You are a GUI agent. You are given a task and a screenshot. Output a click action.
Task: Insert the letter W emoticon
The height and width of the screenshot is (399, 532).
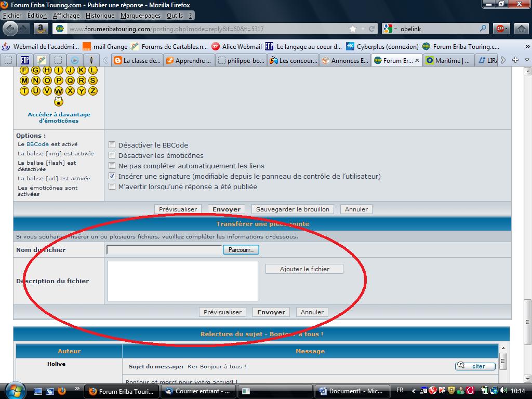pos(58,91)
